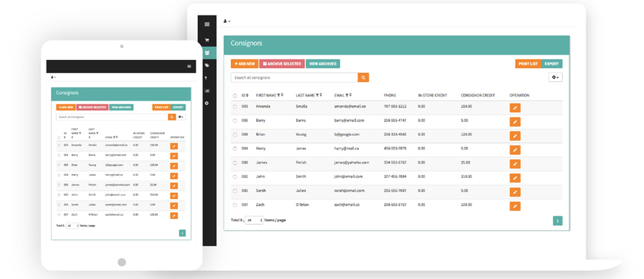Edit Harry Jones using the pencil icon on laptop

pos(515,149)
